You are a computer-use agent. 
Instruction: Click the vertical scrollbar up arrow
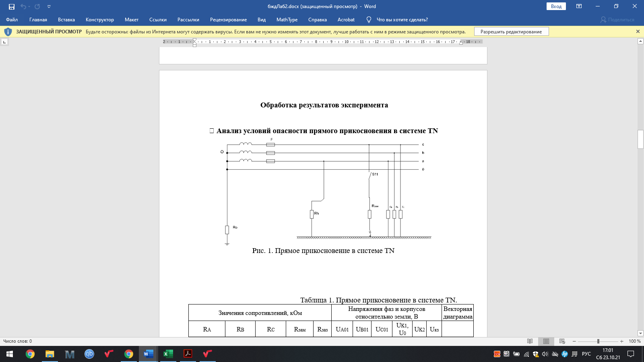click(x=640, y=41)
